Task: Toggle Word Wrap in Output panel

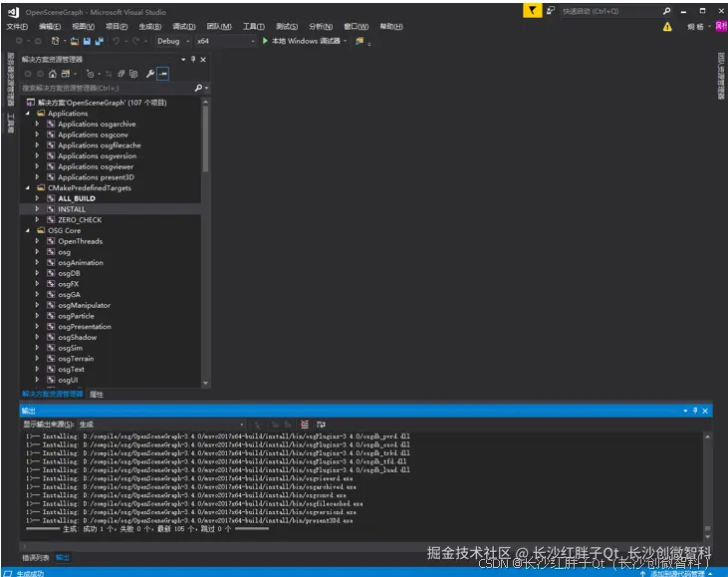Action: 321,425
